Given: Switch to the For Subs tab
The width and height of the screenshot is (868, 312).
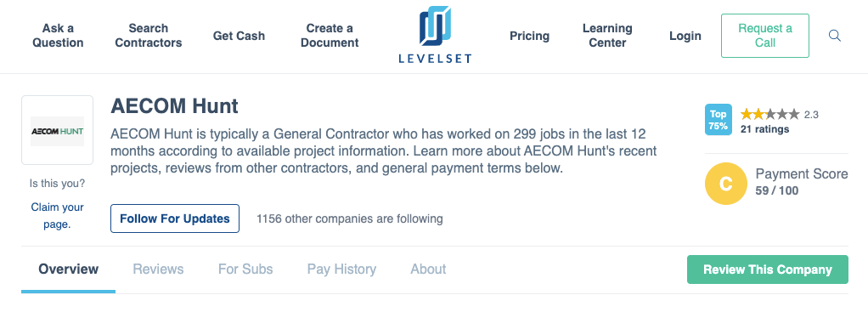Looking at the screenshot, I should tap(245, 269).
